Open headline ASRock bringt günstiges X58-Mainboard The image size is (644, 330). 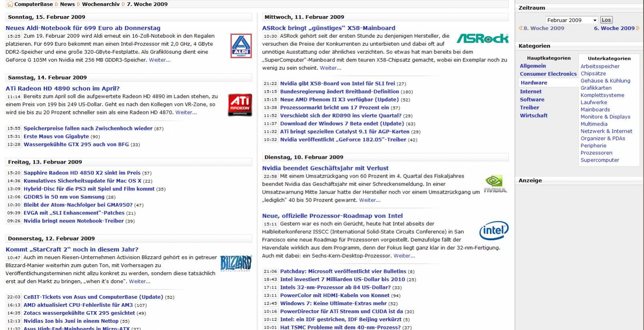click(329, 28)
